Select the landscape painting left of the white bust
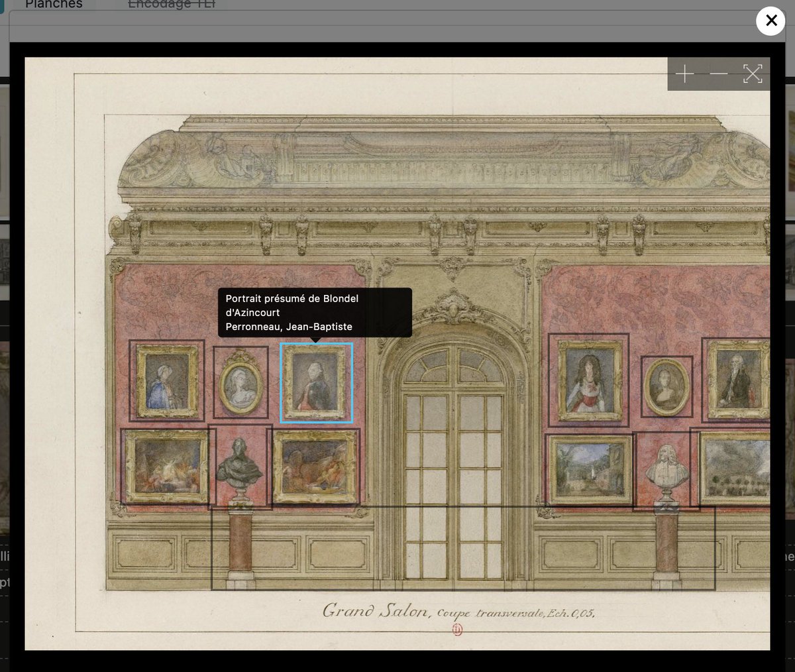Screen dimensions: 795x672 [x=589, y=470]
